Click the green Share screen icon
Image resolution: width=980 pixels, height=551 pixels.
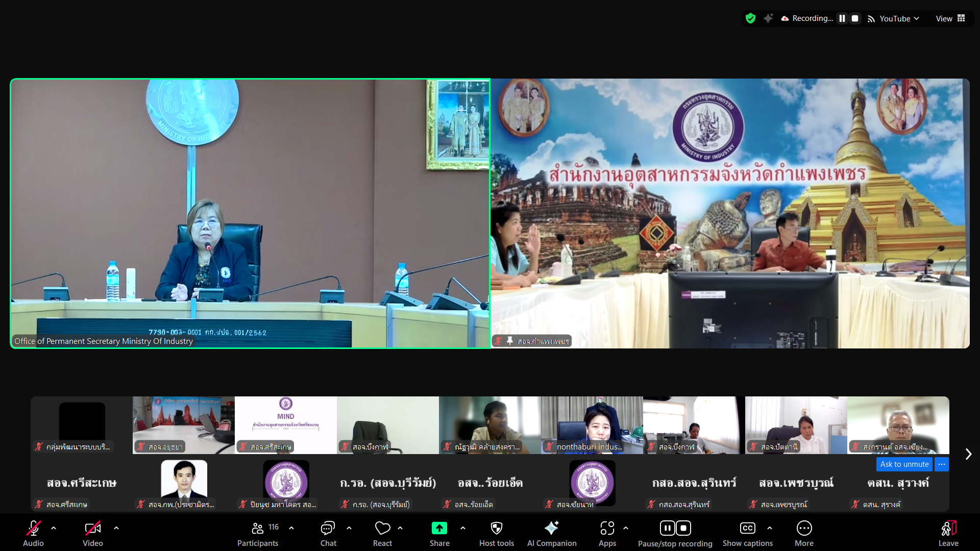[x=439, y=529]
